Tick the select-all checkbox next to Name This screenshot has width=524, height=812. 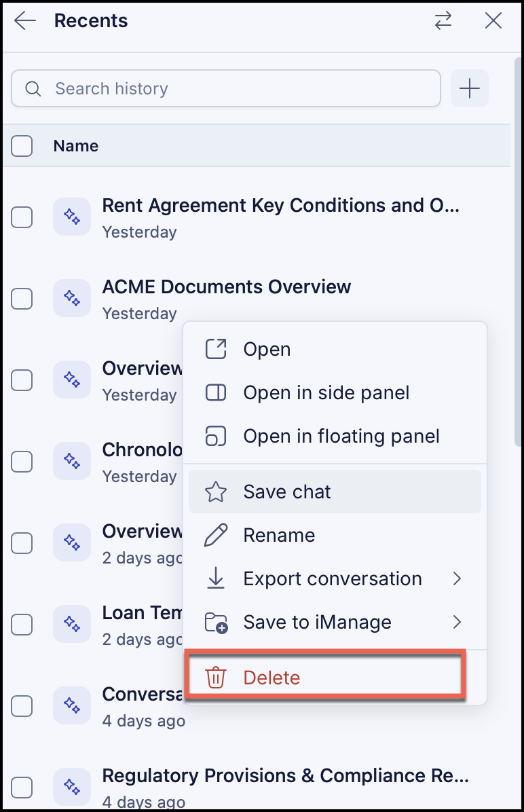(22, 146)
